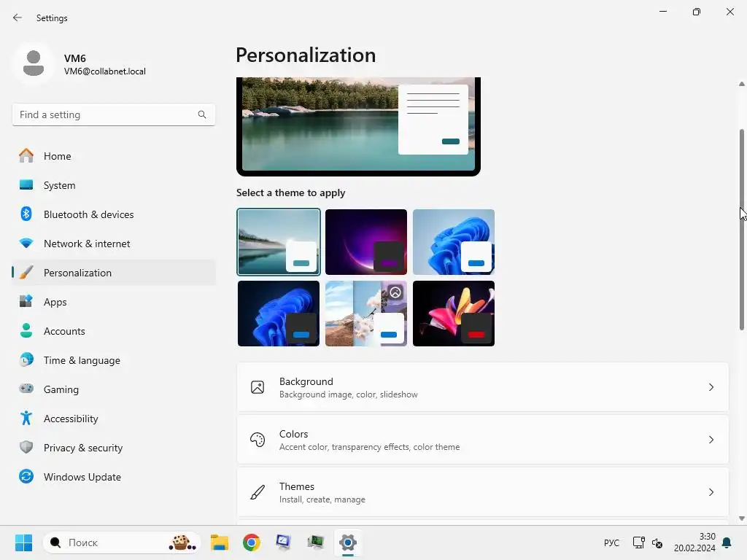This screenshot has height=560, width=747.
Task: Click the scrollbar up arrow
Action: 742,84
